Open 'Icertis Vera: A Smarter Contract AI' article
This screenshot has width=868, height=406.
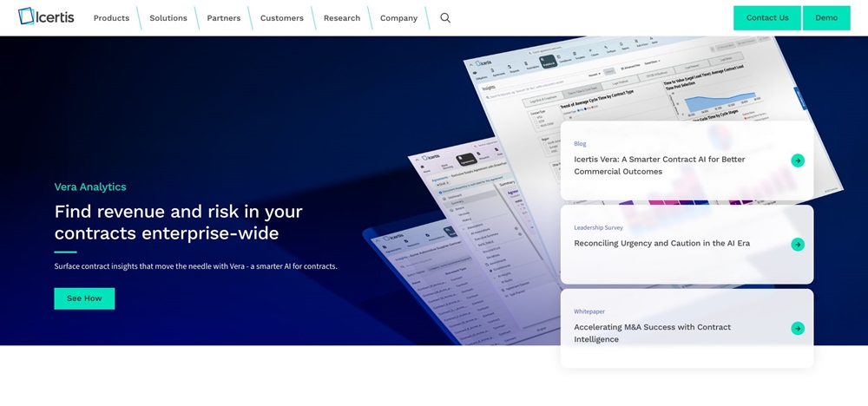(x=660, y=166)
